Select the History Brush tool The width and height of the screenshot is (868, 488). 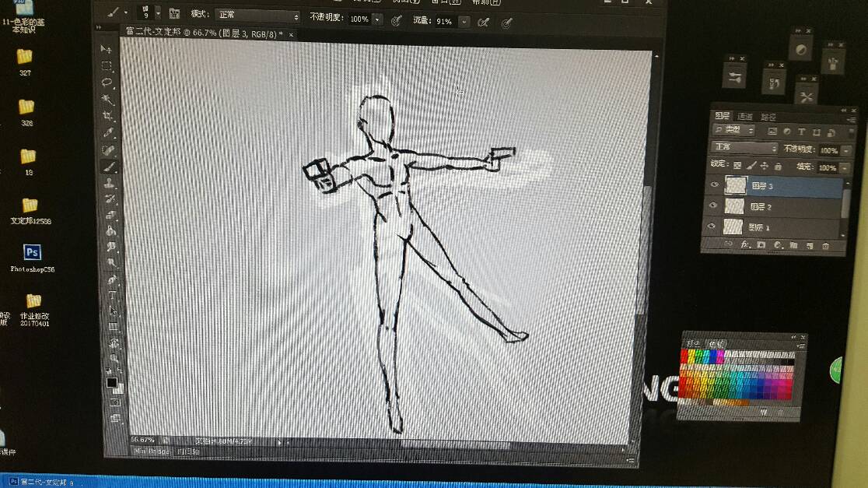click(x=110, y=198)
